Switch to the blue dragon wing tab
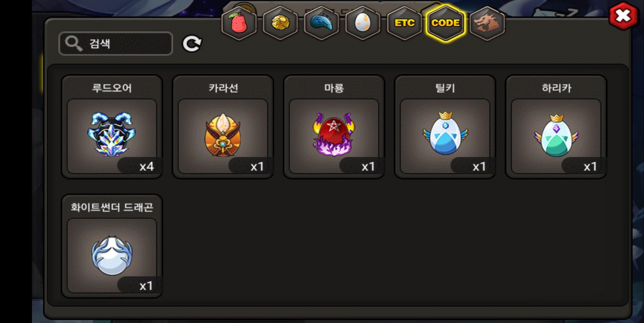Screen dimensions: 644x323 tap(321, 23)
